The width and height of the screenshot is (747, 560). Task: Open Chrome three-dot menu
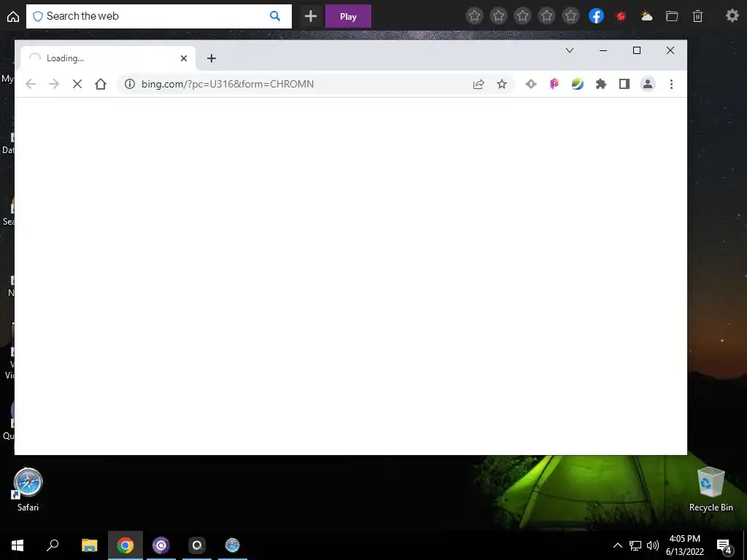click(x=671, y=85)
